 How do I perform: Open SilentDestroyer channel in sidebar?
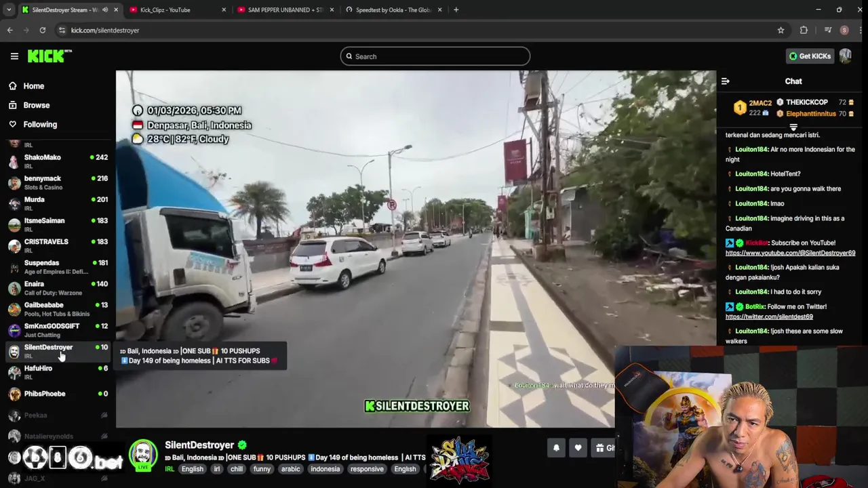click(58, 351)
